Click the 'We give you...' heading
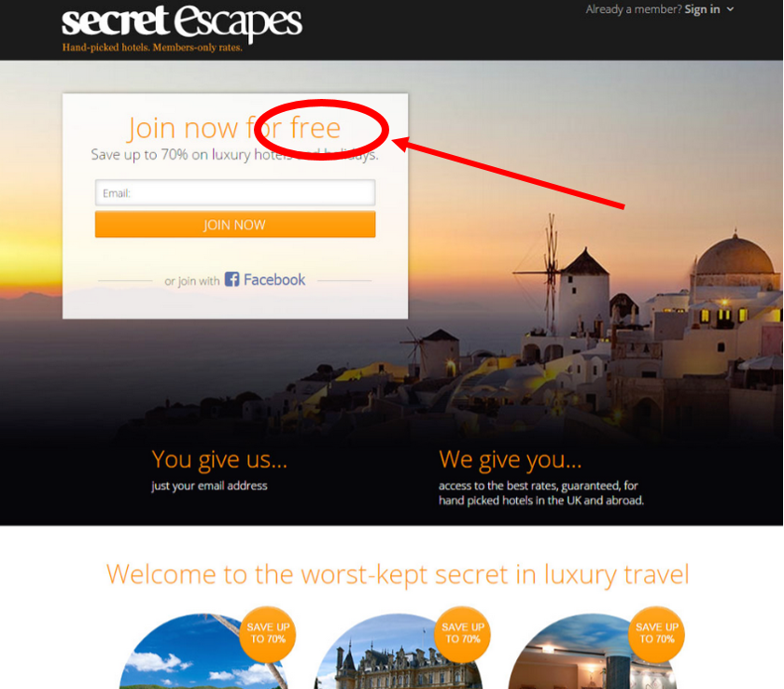 pos(510,459)
